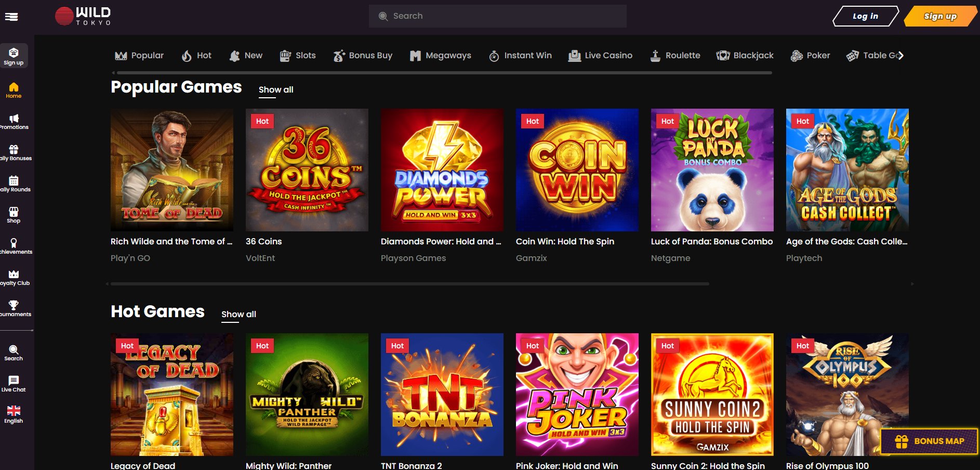980x470 pixels.
Task: Click the Playson Games provider text
Action: click(x=413, y=258)
